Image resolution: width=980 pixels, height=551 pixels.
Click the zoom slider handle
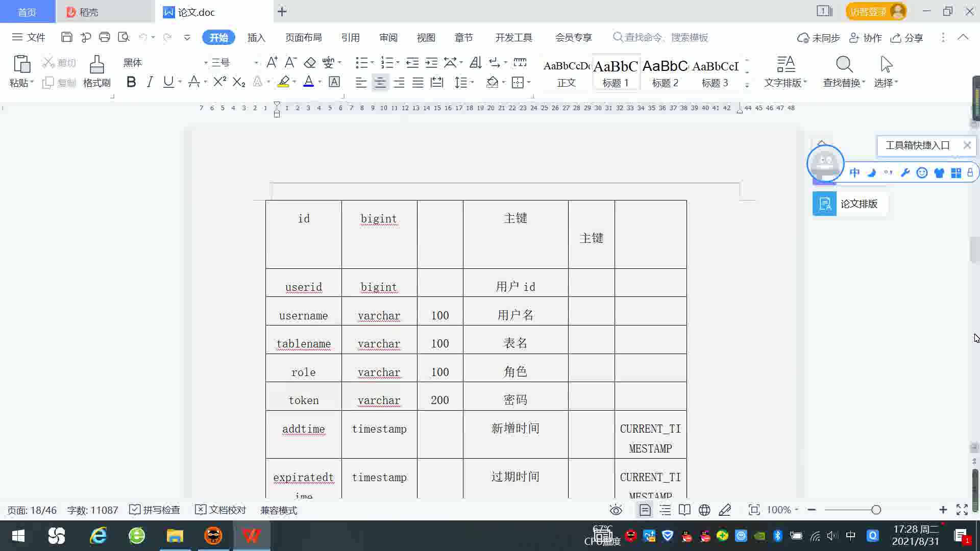[x=876, y=510]
